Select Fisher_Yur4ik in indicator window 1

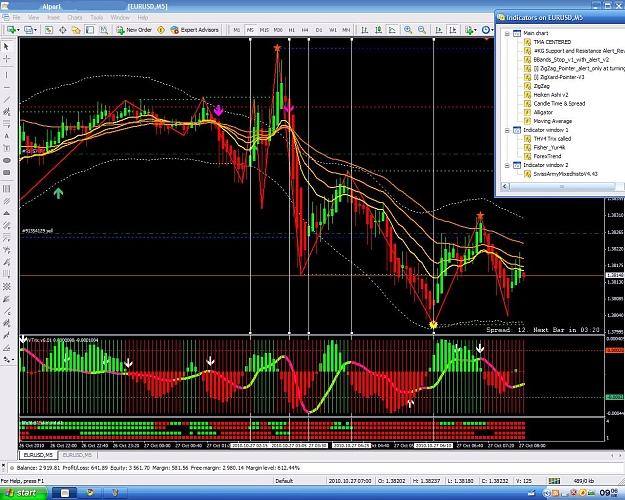pyautogui.click(x=549, y=148)
